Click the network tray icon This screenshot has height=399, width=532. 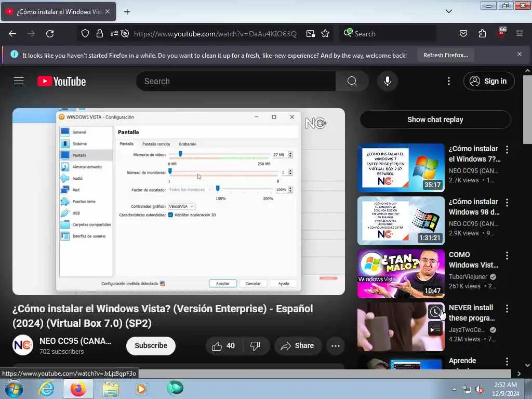(x=467, y=390)
